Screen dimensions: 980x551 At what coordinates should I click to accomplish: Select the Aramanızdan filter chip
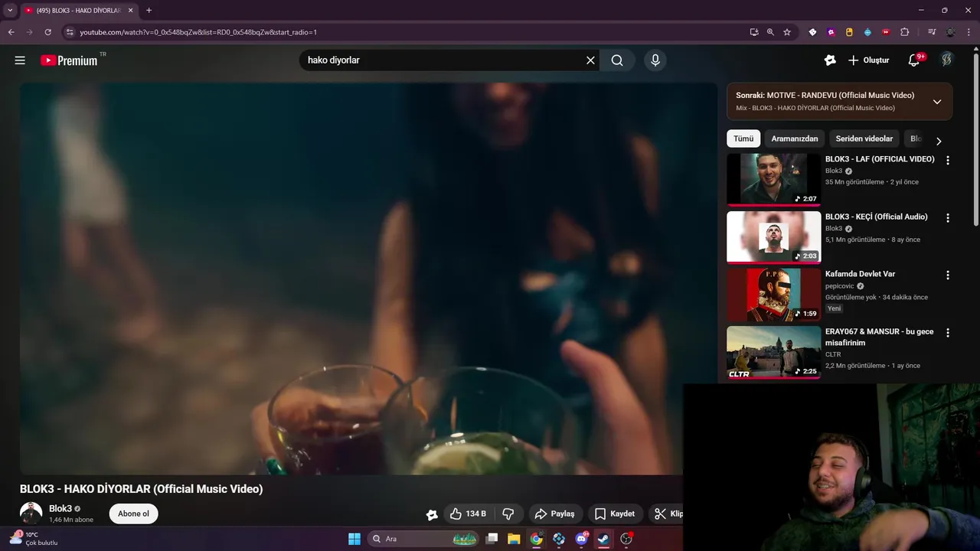pos(795,139)
